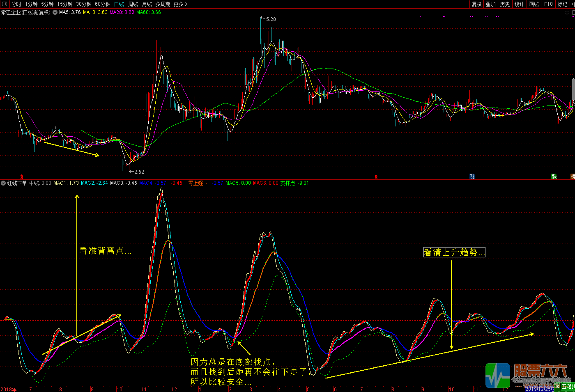Open the 历史 history view
Viewport: 575px width, 392px height.
point(505,4)
